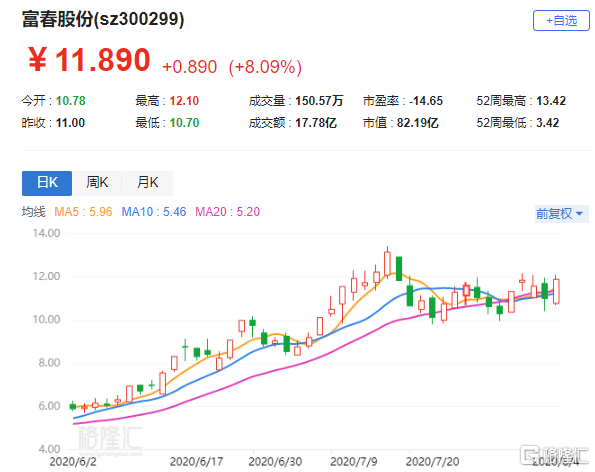Switch to the 周K weekly chart tab

(97, 183)
